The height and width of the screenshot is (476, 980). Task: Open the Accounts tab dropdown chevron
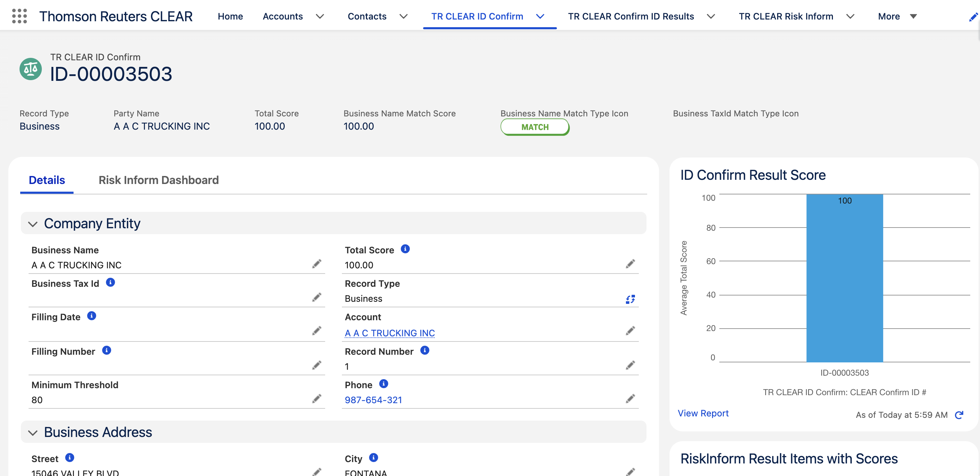pos(320,16)
